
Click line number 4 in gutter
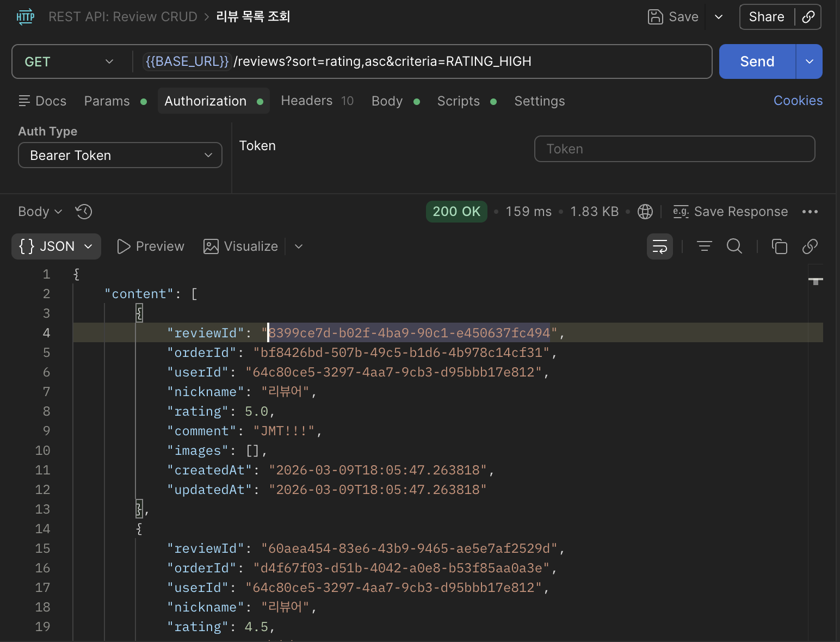(46, 333)
